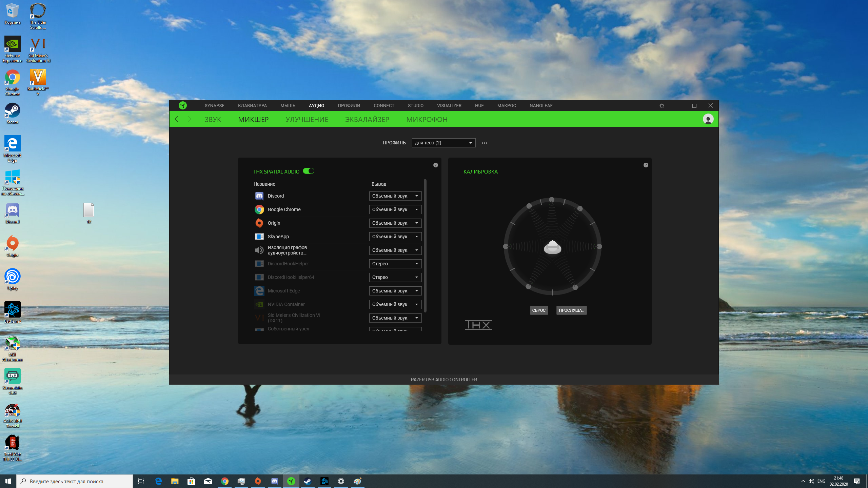
Task: Switch to the ЭКВАЛАЙЗЕР tab
Action: 367,119
